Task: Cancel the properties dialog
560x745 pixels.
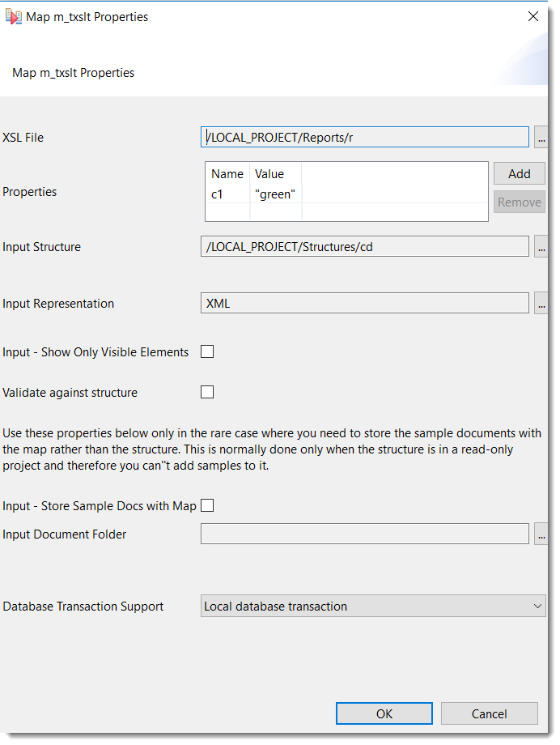Action: tap(489, 713)
